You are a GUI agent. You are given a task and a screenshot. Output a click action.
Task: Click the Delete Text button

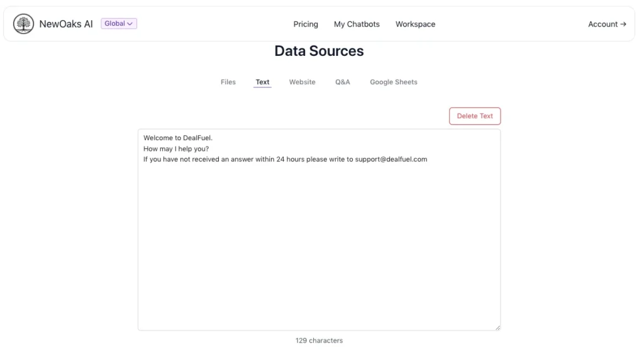tap(475, 116)
